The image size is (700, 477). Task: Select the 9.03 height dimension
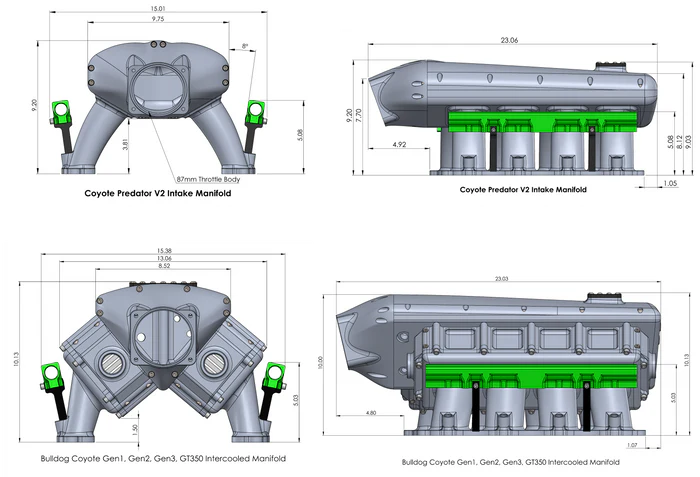688,142
